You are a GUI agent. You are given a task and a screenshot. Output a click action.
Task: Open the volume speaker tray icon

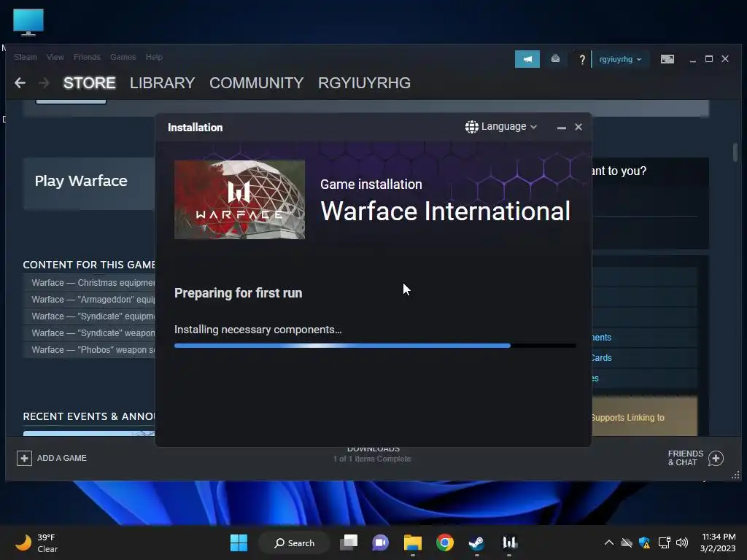pos(682,542)
